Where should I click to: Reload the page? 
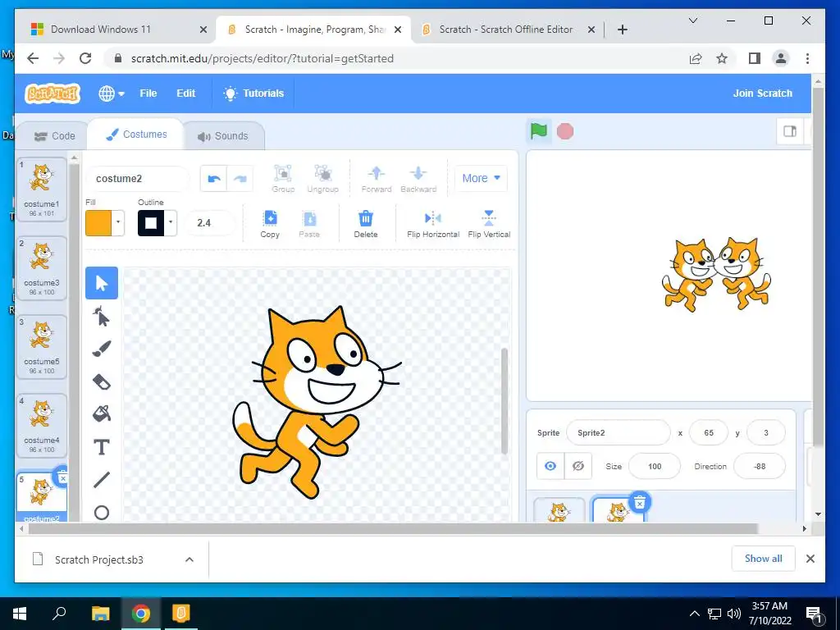[85, 58]
